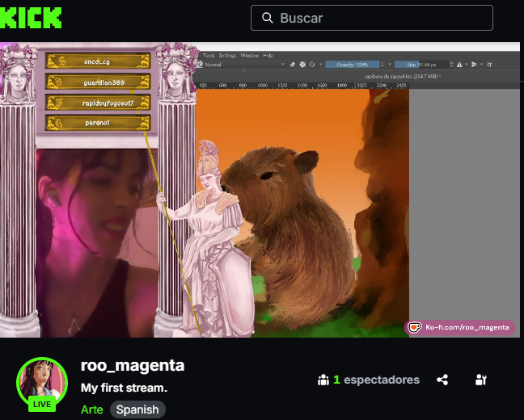The height and width of the screenshot is (420, 524).
Task: Toggle the horizontal mirror tool icon
Action: tap(459, 65)
